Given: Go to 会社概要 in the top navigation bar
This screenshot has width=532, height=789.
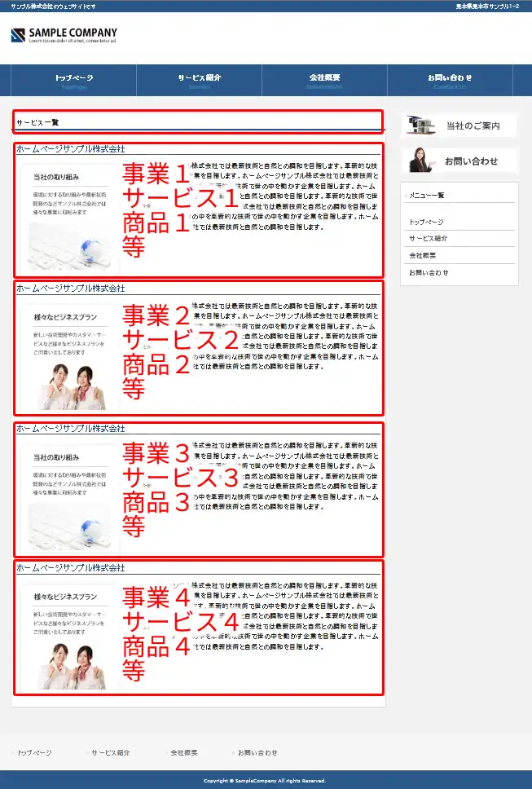Looking at the screenshot, I should [324, 80].
